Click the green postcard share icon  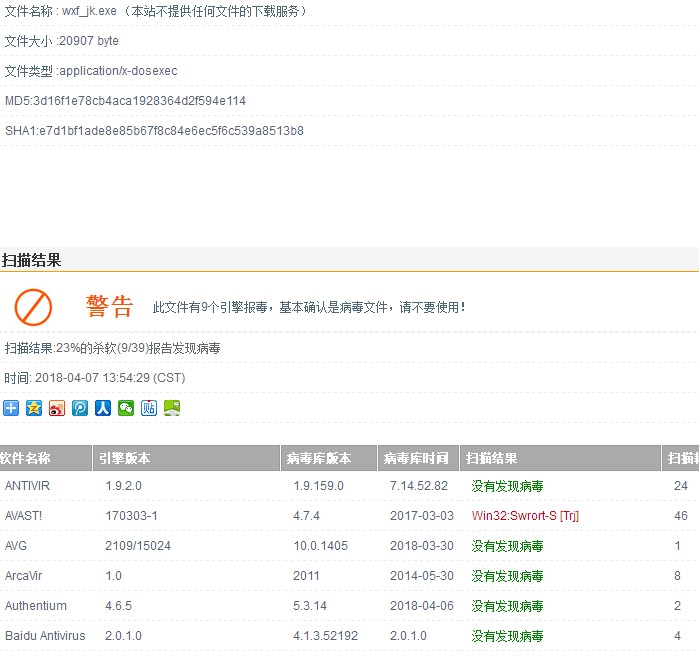click(x=172, y=408)
